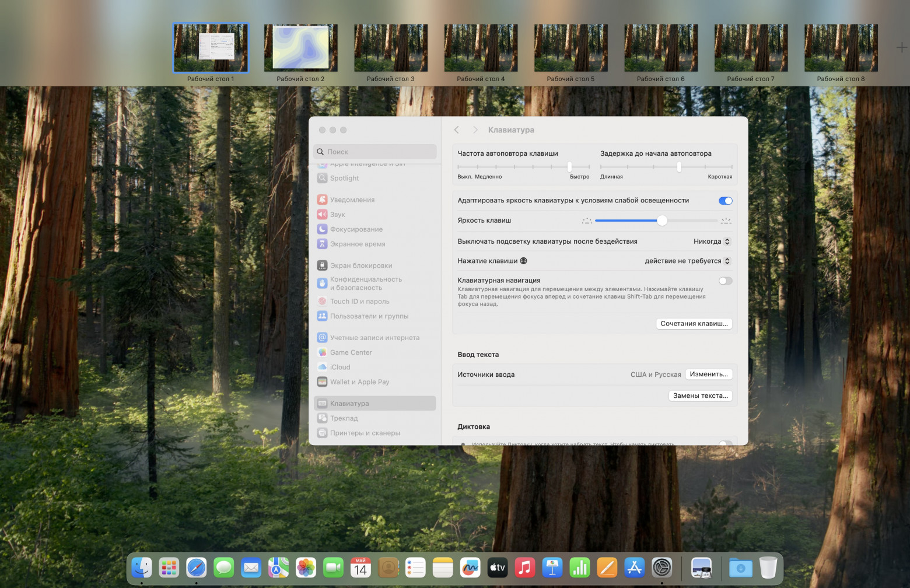Open Spotlight settings in sidebar
The width and height of the screenshot is (910, 588).
click(x=344, y=178)
